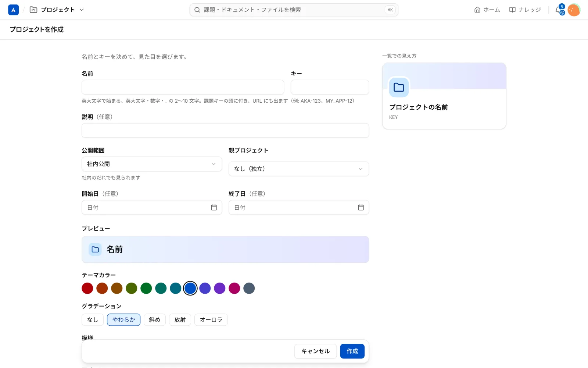The image size is (588, 368).
Task: Set gradient to 斜め
Action: tap(155, 320)
